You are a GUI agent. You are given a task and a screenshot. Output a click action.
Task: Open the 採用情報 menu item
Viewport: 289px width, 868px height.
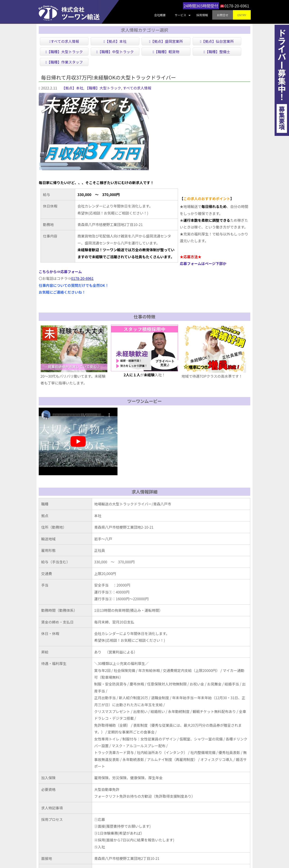202,15
